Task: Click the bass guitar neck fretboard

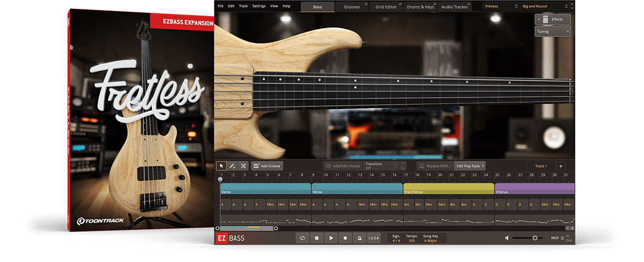Action: 413,90
